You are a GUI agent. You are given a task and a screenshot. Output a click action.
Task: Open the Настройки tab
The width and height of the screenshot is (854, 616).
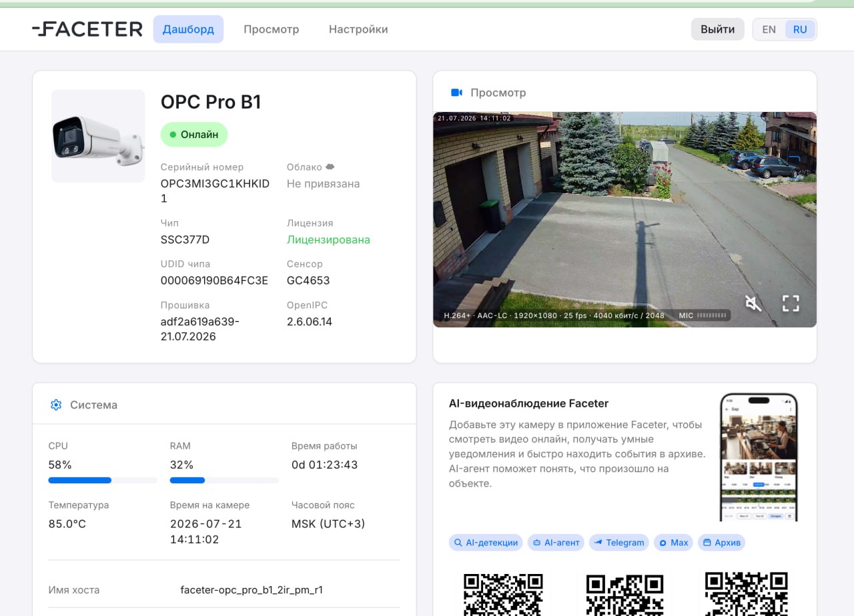358,29
